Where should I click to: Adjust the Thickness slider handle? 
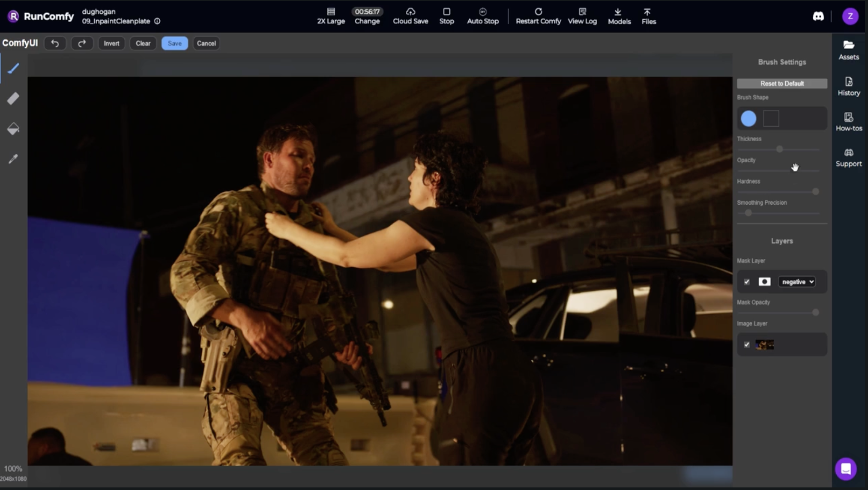coord(780,149)
